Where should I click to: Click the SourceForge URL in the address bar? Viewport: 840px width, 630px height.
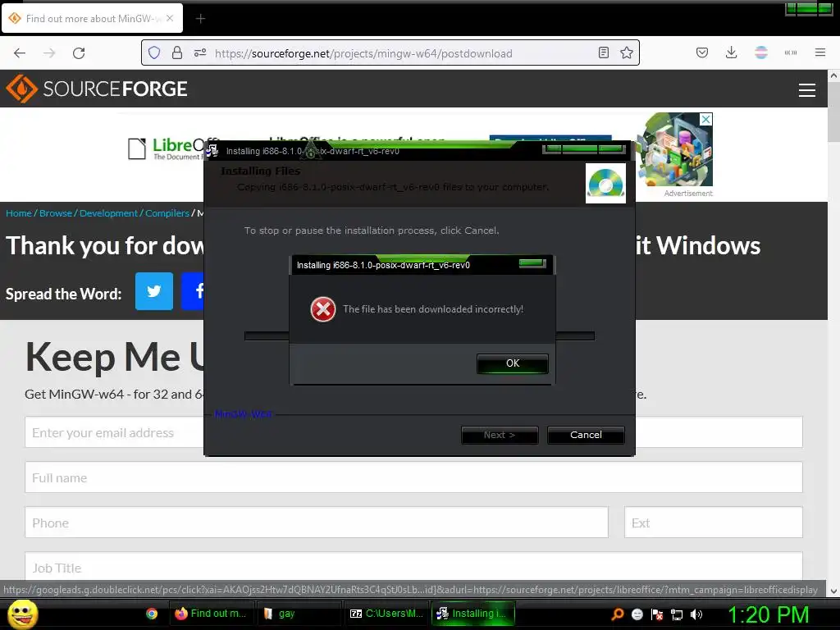[x=363, y=53]
